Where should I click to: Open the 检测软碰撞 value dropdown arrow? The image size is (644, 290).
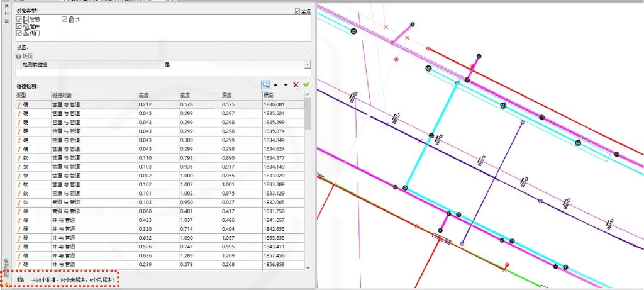tap(308, 65)
